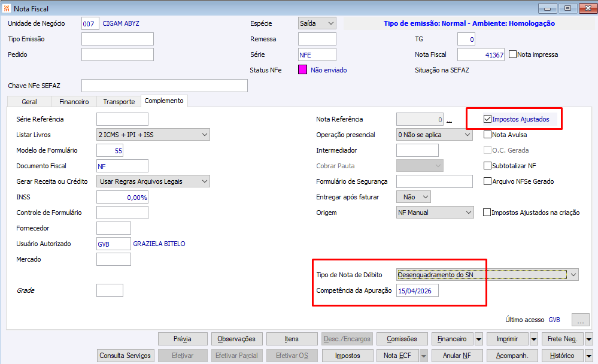Click the Intermediador input field
Screen dimensions: 598x364
(418, 150)
